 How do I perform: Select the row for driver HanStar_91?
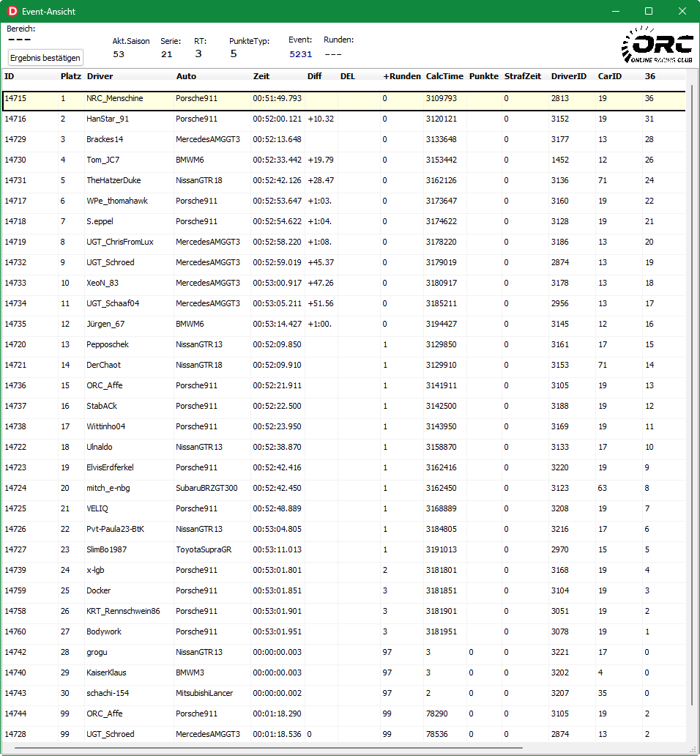[108, 119]
